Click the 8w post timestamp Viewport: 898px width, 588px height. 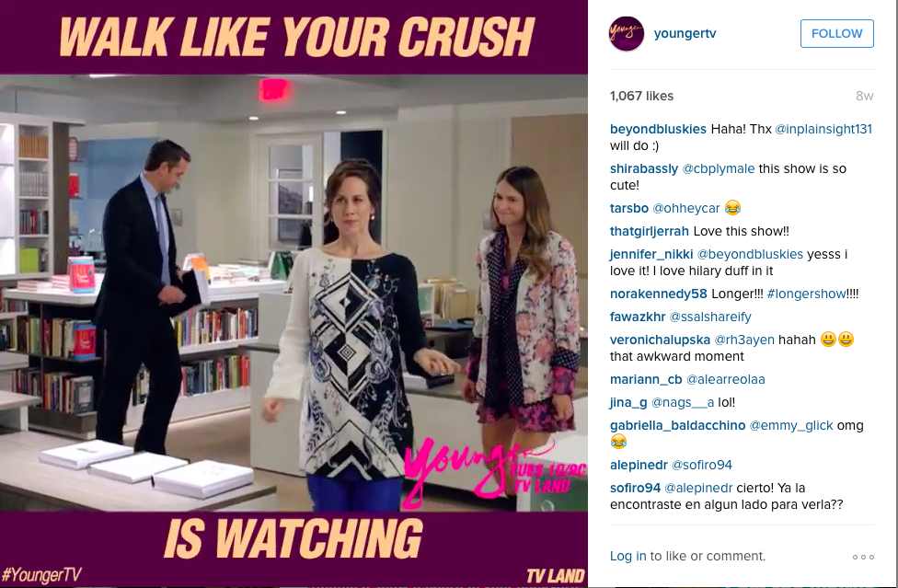click(x=864, y=97)
